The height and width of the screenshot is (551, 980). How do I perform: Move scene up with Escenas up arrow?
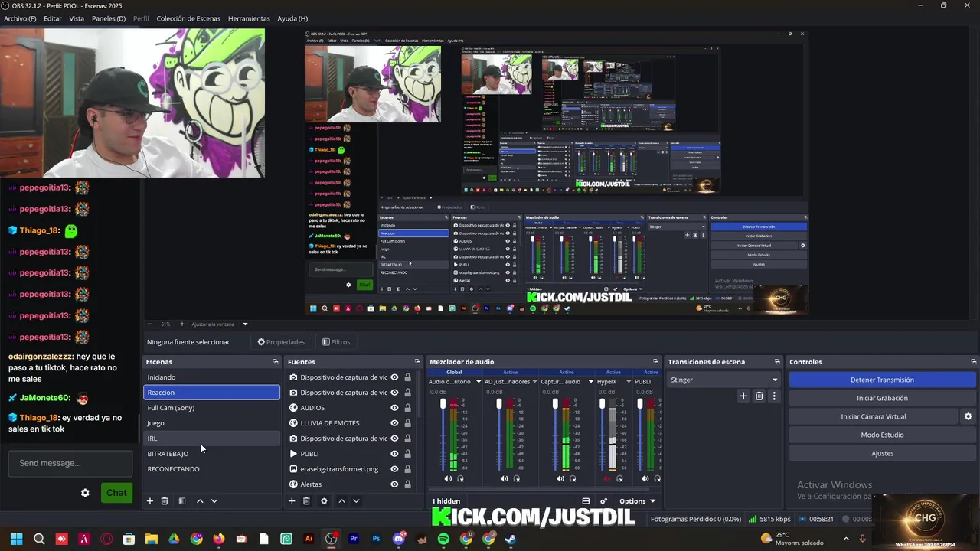click(200, 501)
